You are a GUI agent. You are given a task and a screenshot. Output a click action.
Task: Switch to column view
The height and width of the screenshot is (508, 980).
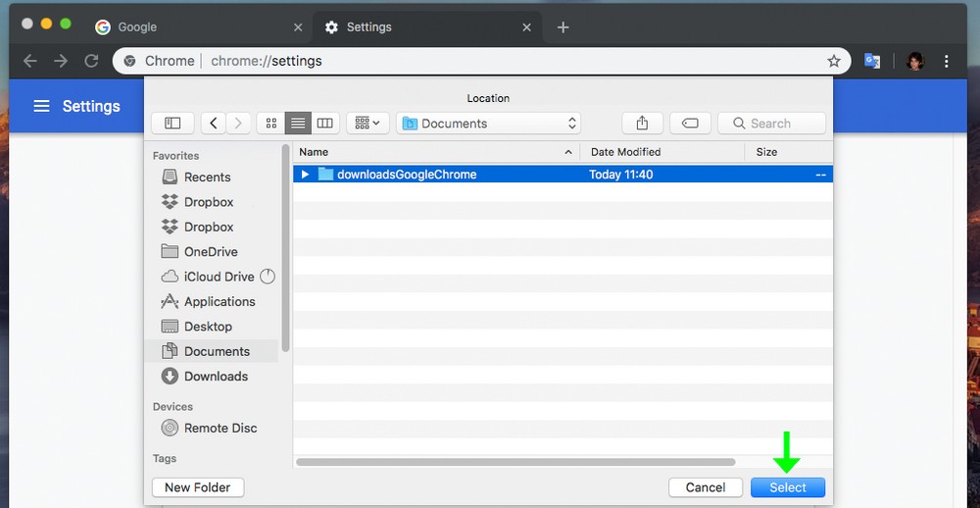pyautogui.click(x=324, y=124)
